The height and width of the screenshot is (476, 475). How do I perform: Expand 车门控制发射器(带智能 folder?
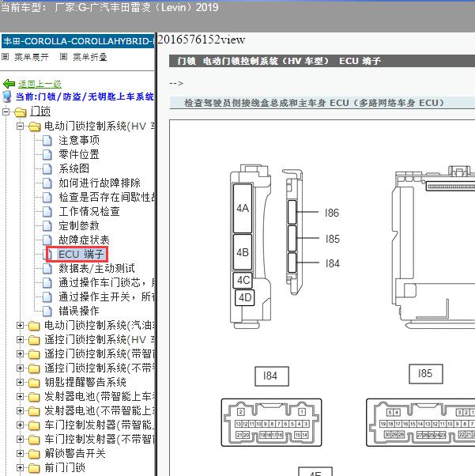[x=20, y=425]
